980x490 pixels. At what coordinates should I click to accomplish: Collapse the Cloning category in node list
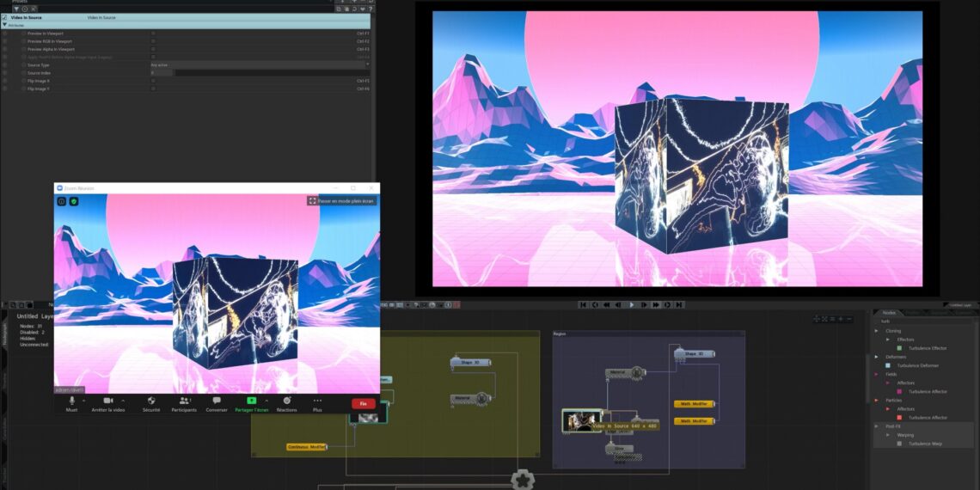(x=876, y=331)
